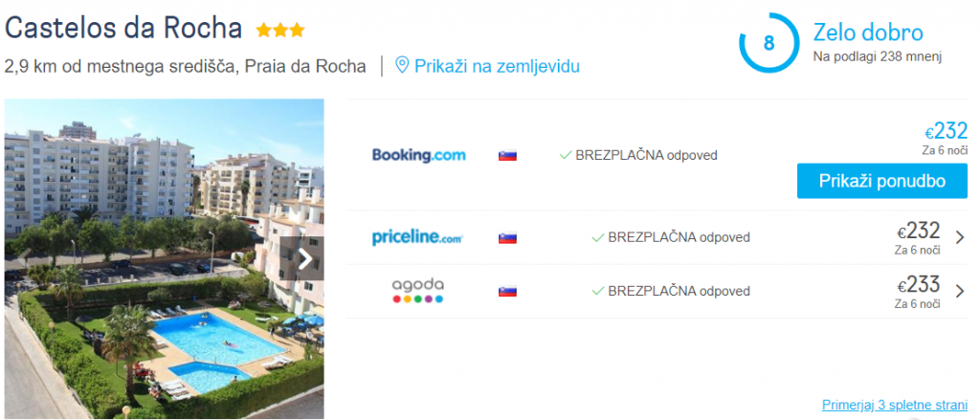Viewport: 980px width, 420px height.
Task: Click the €233 agoda price
Action: [918, 286]
